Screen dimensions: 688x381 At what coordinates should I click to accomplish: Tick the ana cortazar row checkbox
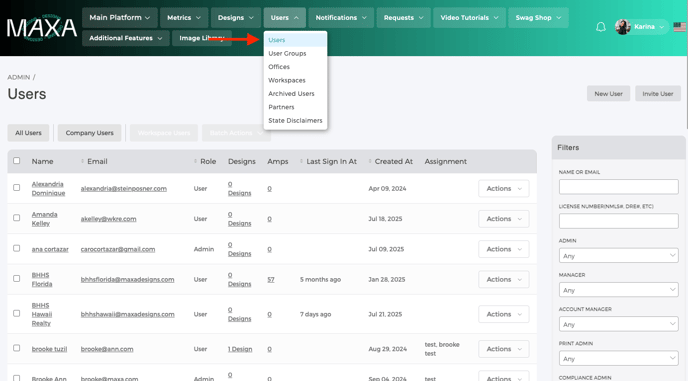point(17,248)
